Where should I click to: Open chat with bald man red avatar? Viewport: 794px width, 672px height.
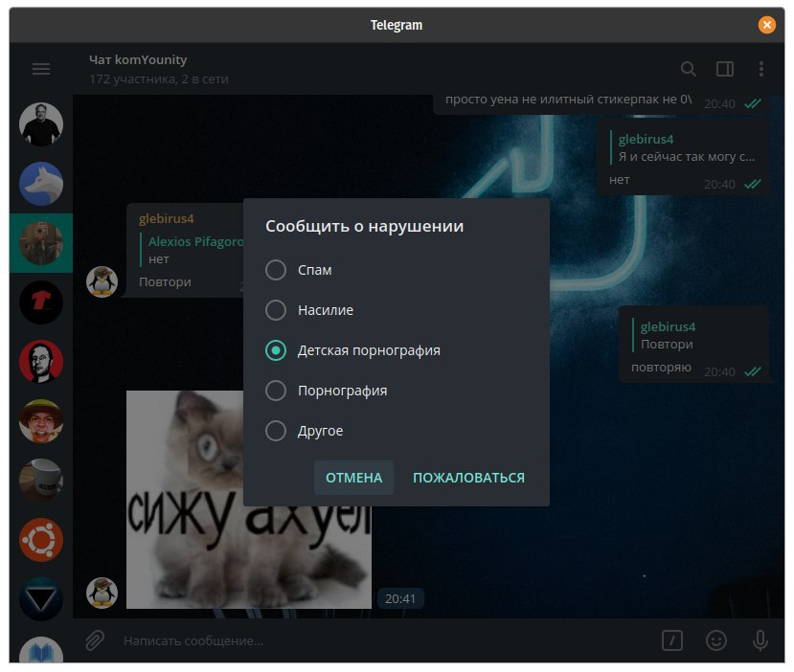click(41, 362)
